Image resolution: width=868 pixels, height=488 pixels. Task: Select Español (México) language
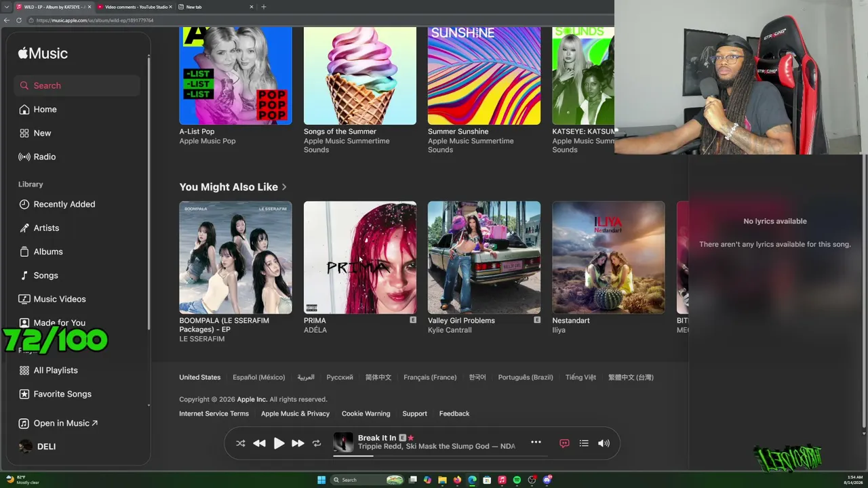(259, 378)
